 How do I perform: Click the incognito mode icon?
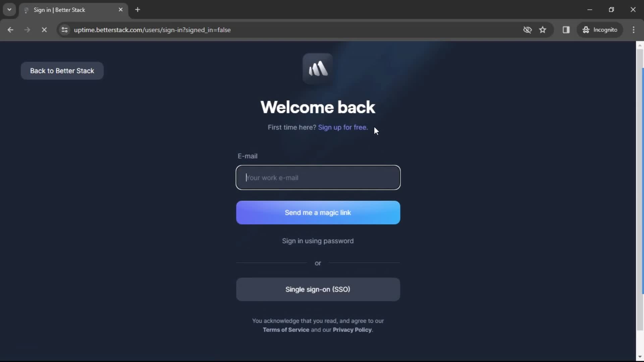coord(586,29)
